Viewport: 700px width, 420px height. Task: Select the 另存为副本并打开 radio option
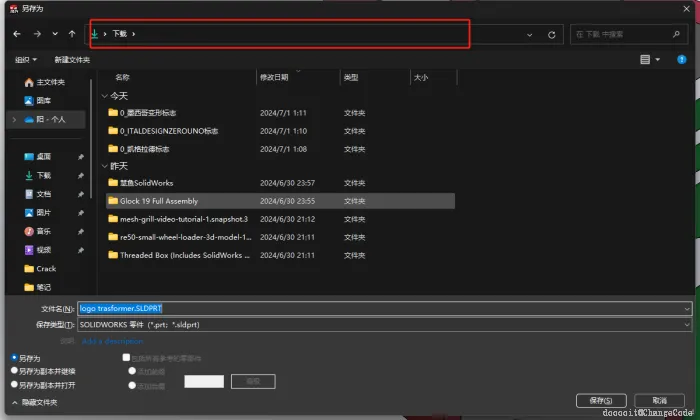coord(14,384)
